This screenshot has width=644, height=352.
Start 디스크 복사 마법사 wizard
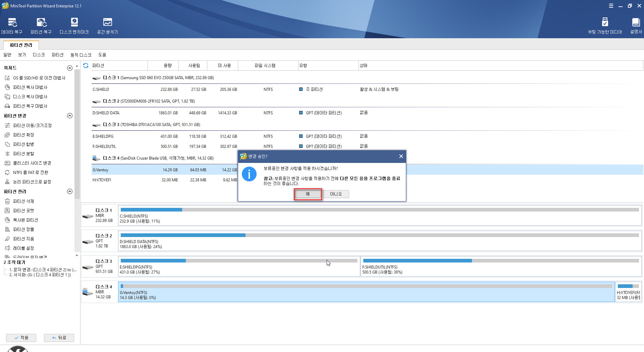pos(26,97)
